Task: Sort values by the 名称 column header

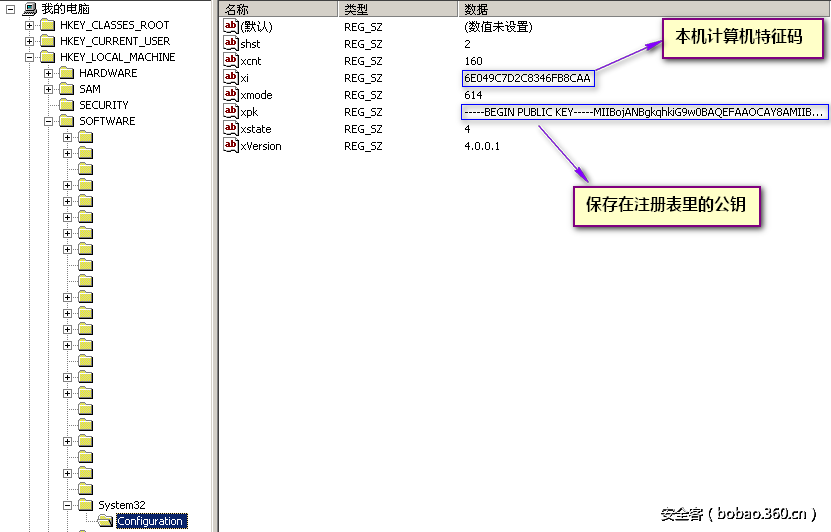Action: pyautogui.click(x=278, y=8)
